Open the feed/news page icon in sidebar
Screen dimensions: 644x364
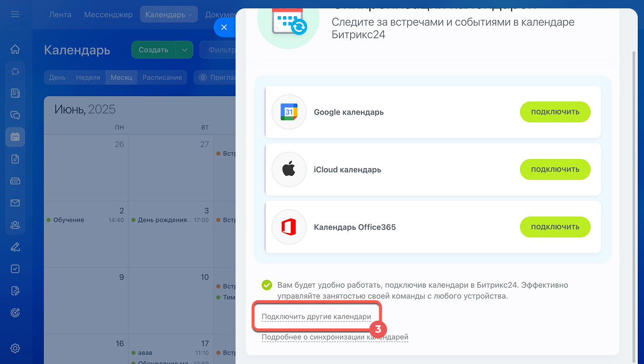tap(15, 93)
